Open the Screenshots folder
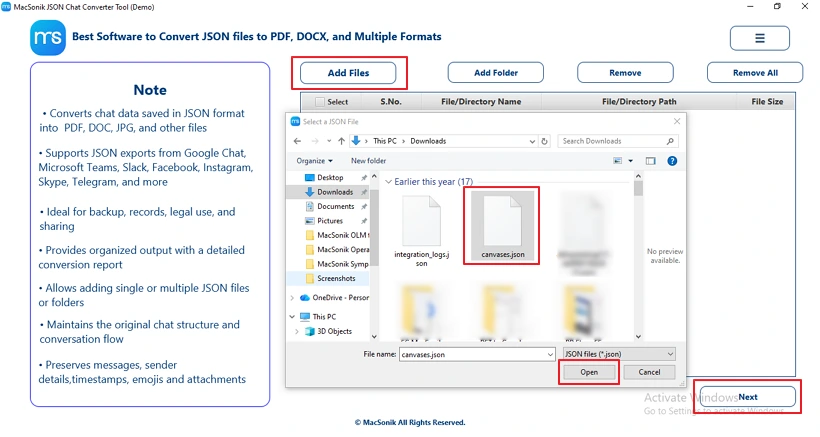 point(336,278)
